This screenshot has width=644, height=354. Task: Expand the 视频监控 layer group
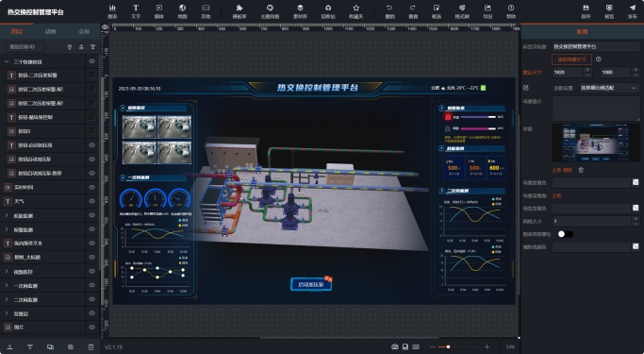[7, 271]
